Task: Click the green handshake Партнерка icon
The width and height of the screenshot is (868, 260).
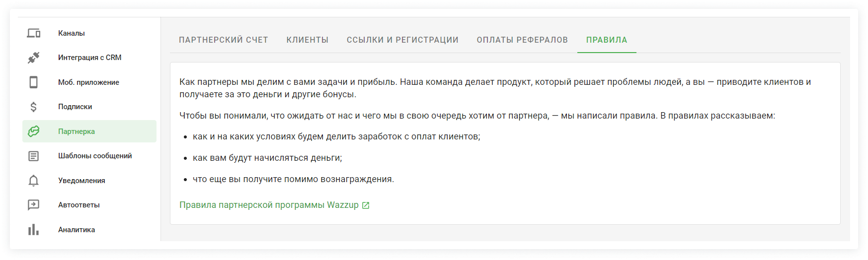Action: click(33, 131)
